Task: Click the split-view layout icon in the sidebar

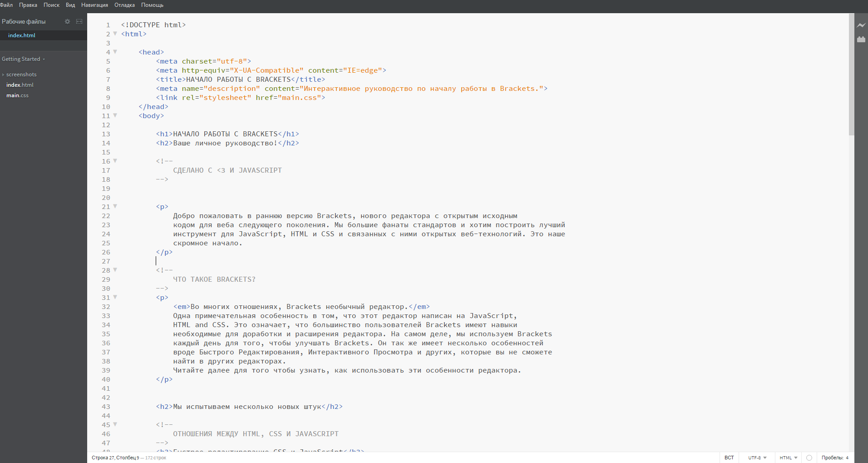Action: [79, 21]
